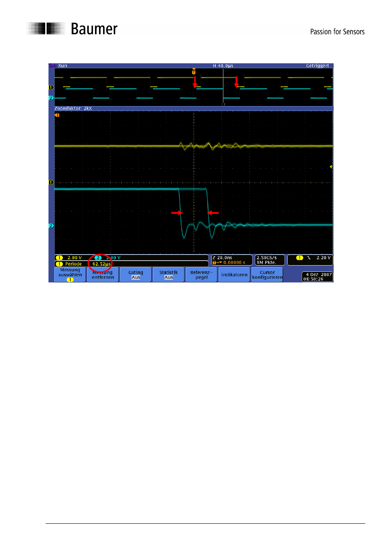Click the Baumer logo in the page header
The height and width of the screenshot is (555, 392).
point(72,29)
